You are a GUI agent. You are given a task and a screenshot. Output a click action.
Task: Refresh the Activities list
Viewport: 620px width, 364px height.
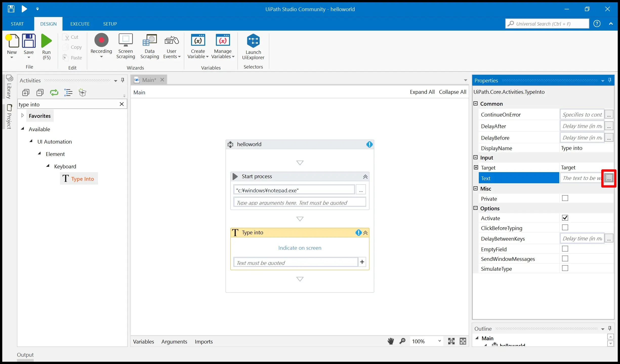(54, 93)
